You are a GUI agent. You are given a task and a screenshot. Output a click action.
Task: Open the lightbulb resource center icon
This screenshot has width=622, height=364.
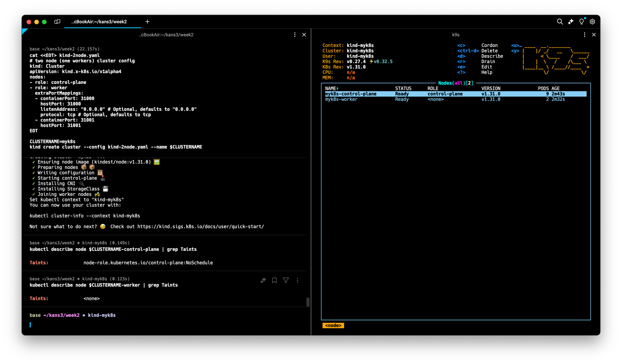point(582,22)
